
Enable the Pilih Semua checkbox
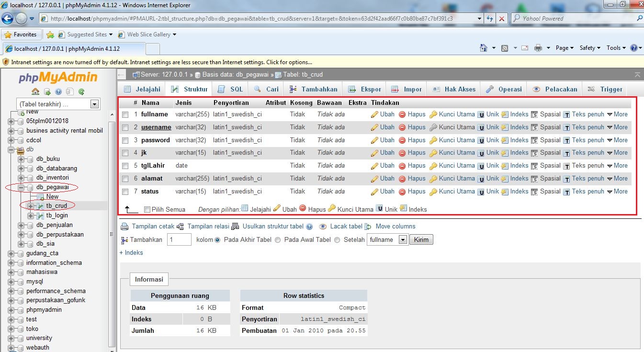click(147, 209)
